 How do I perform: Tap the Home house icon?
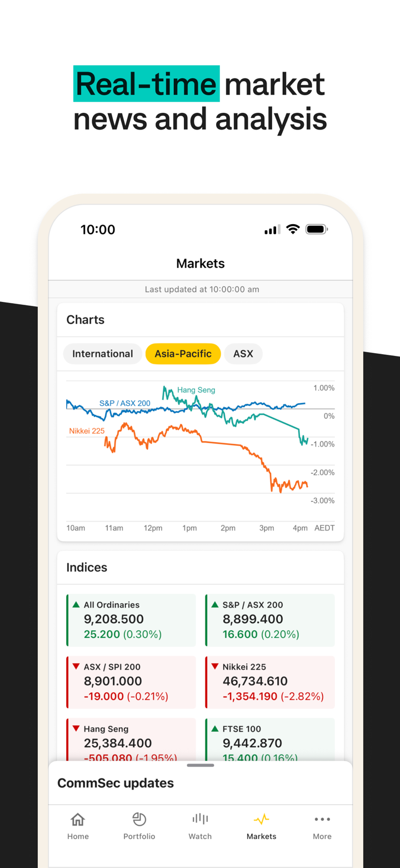[78, 820]
